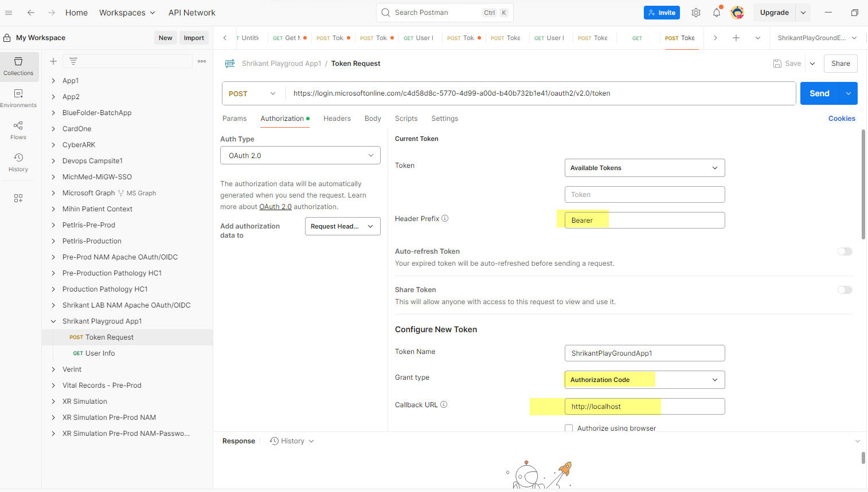Image resolution: width=868 pixels, height=492 pixels.
Task: Open Grant type dropdown
Action: tap(645, 380)
